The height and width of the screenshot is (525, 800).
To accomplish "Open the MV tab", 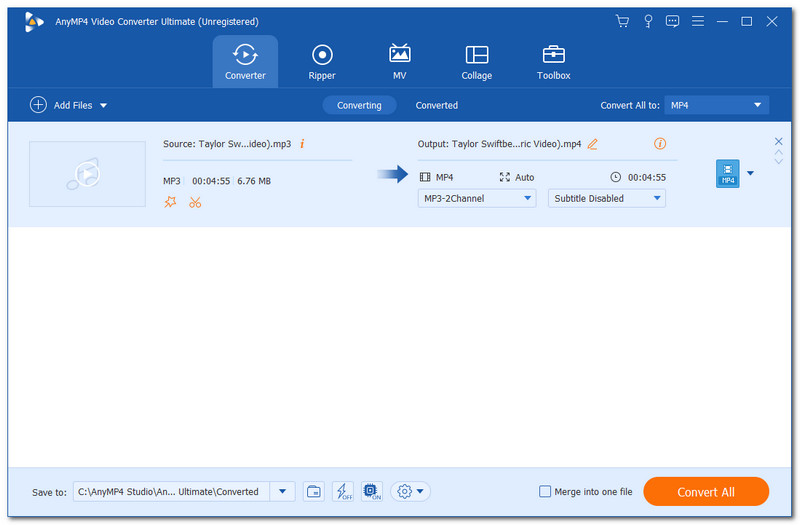I will pyautogui.click(x=399, y=62).
